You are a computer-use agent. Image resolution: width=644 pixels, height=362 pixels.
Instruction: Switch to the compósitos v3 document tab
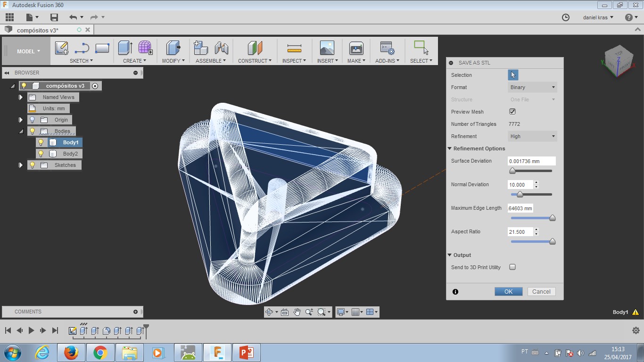point(38,30)
